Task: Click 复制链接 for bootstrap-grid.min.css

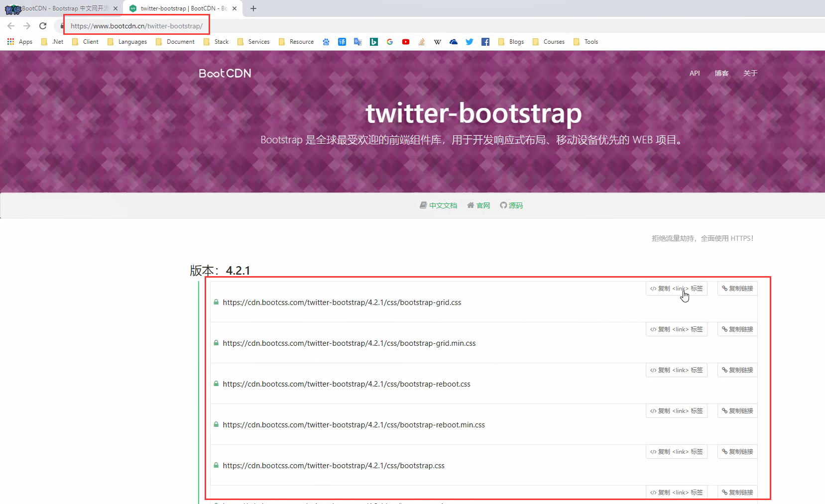Action: pos(737,329)
